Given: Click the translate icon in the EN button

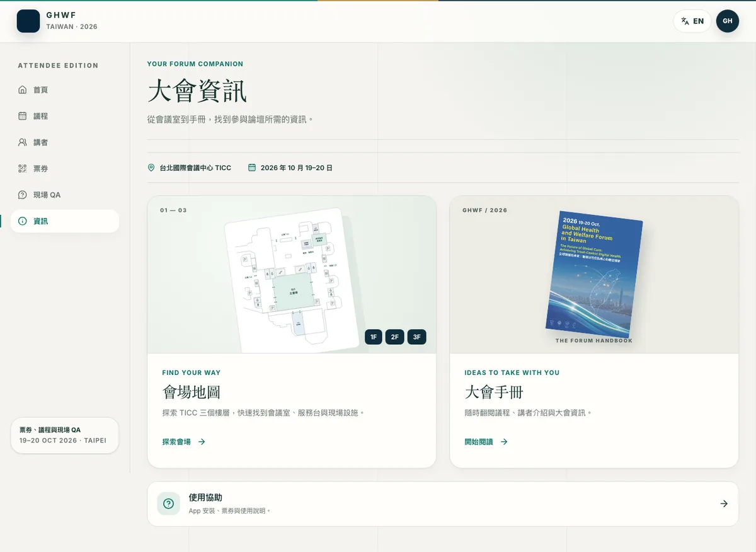Looking at the screenshot, I should point(685,21).
